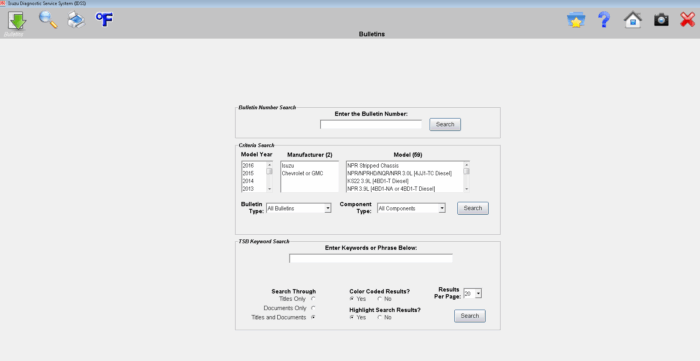
Task: Open the Bulletin Type dropdown
Action: coord(299,208)
